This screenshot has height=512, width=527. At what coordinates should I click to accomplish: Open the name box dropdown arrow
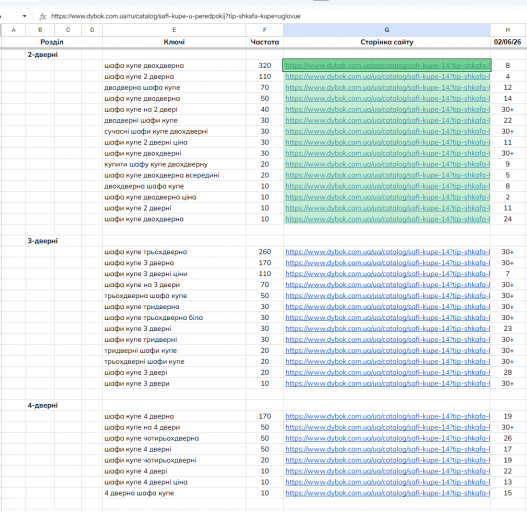(24, 16)
